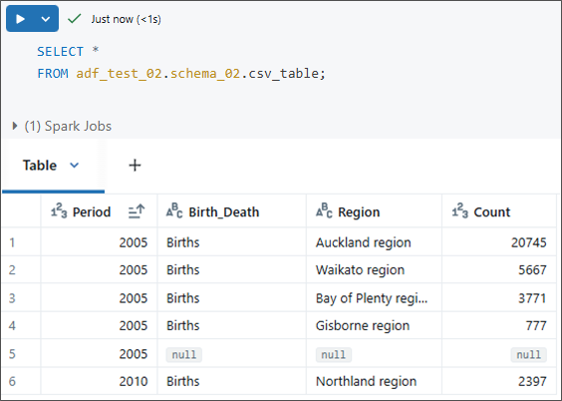562x401 pixels.
Task: Click the Period column numeric type icon
Action: (59, 211)
